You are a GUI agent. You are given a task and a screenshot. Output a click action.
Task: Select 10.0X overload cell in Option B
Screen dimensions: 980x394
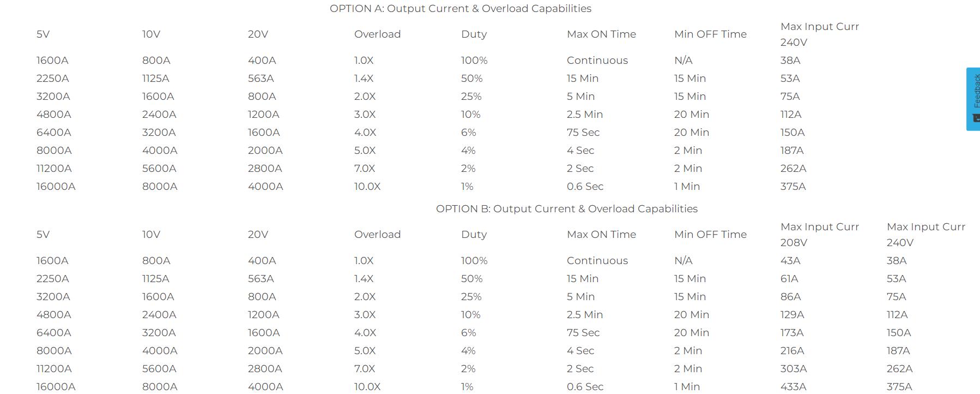pos(367,387)
